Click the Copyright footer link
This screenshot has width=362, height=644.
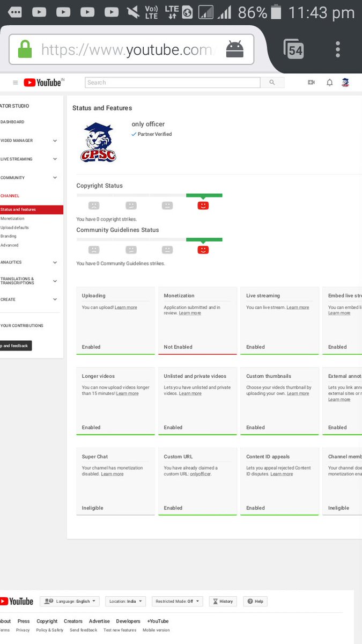pos(47,621)
